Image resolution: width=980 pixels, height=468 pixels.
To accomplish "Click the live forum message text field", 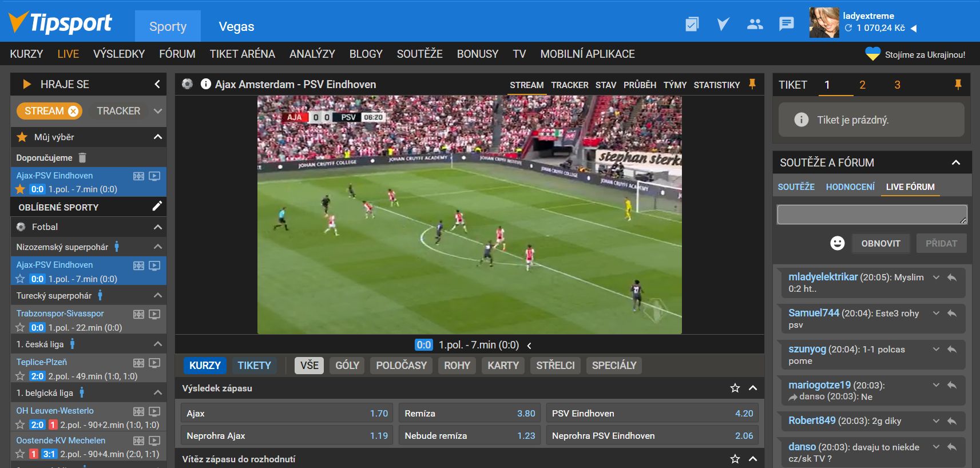I will 871,215.
